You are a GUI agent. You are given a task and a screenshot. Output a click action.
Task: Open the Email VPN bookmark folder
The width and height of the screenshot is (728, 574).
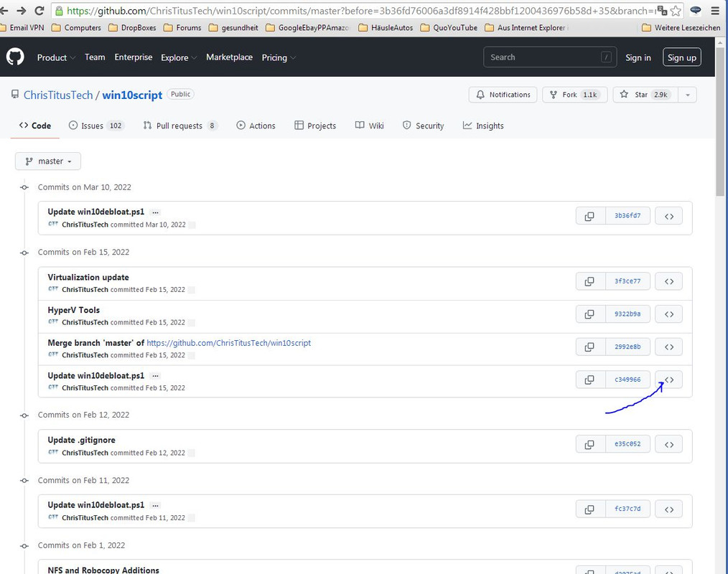point(22,28)
